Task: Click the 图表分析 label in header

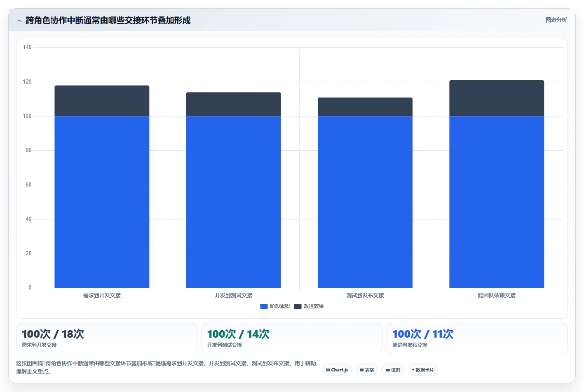Action: [556, 20]
